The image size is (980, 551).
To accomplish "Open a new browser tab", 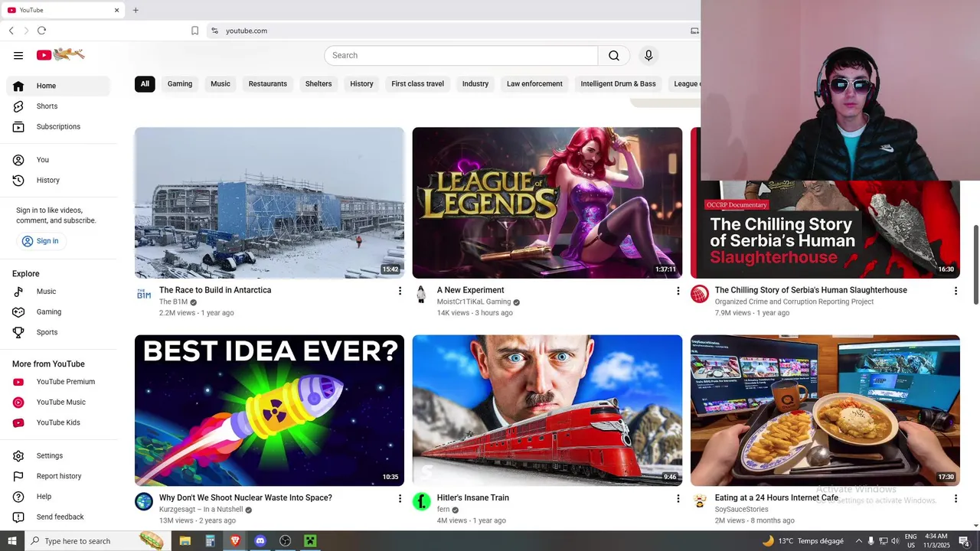I will [x=136, y=10].
